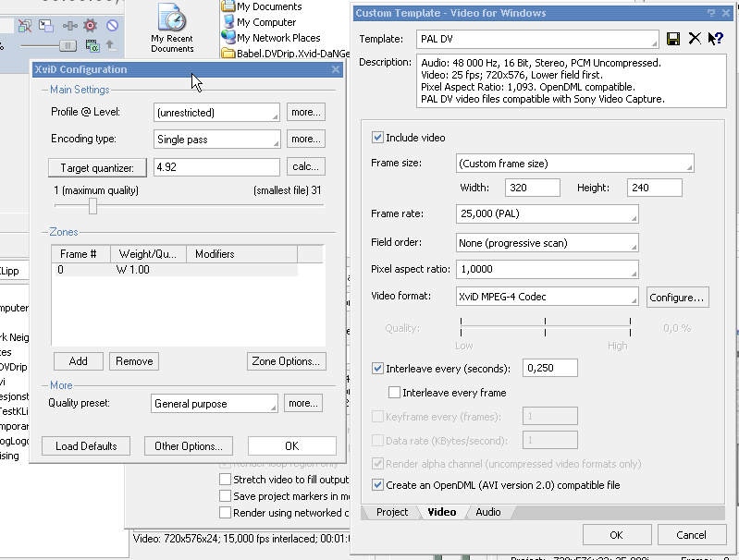Click the Configure... button for video format
Viewport: 739px width, 560px height.
677,298
